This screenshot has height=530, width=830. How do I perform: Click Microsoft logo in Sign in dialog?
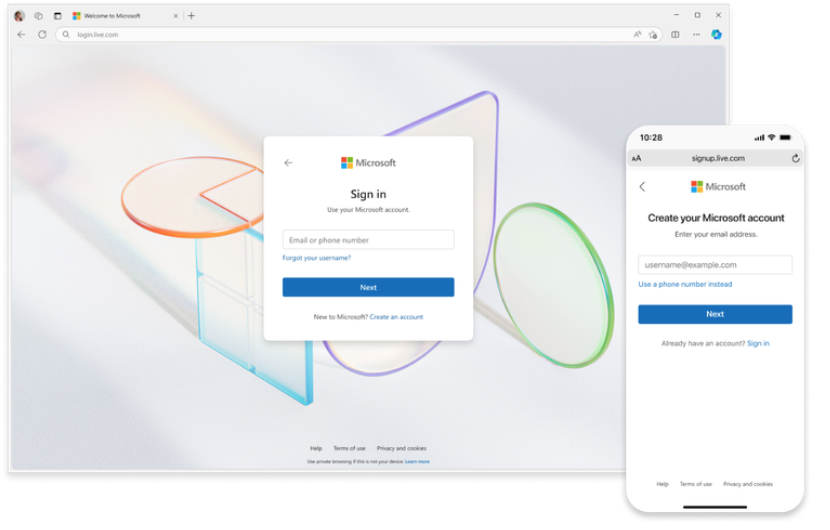pyautogui.click(x=368, y=163)
